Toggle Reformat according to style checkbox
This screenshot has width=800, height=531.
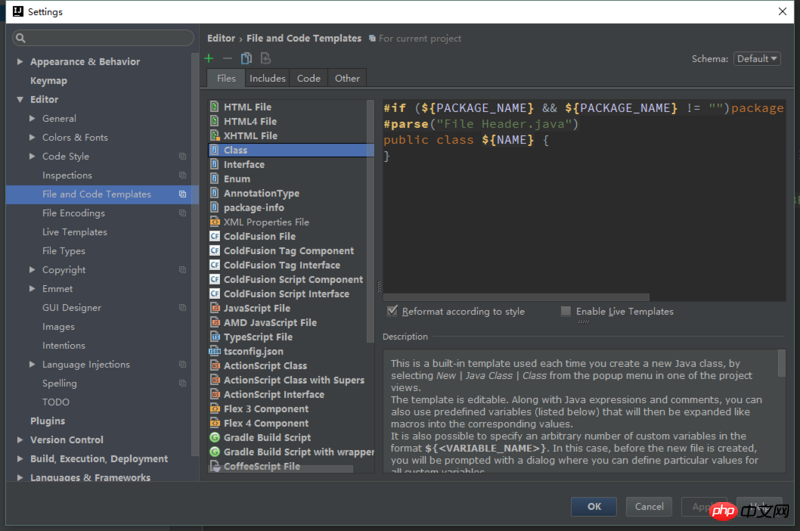tap(393, 311)
